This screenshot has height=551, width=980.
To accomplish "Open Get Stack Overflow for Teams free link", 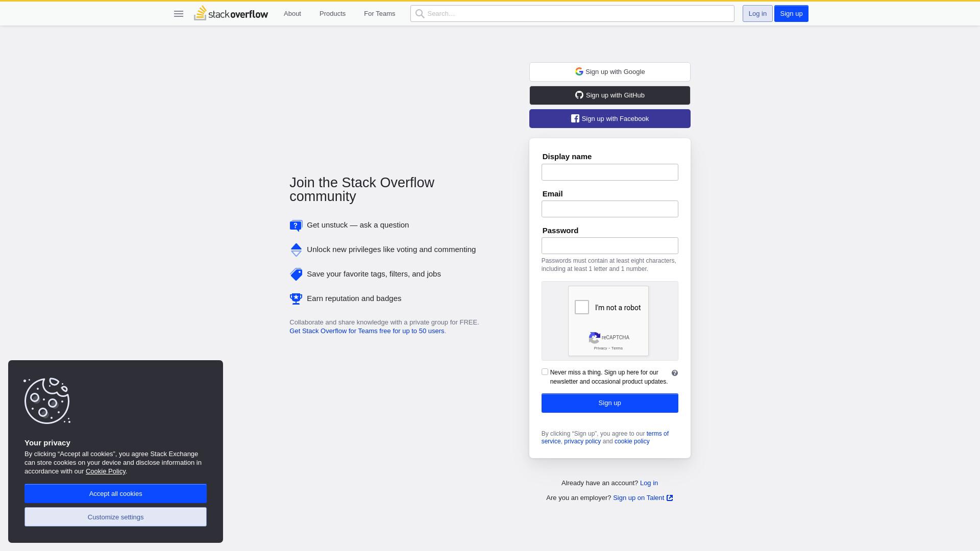I will (x=367, y=331).
